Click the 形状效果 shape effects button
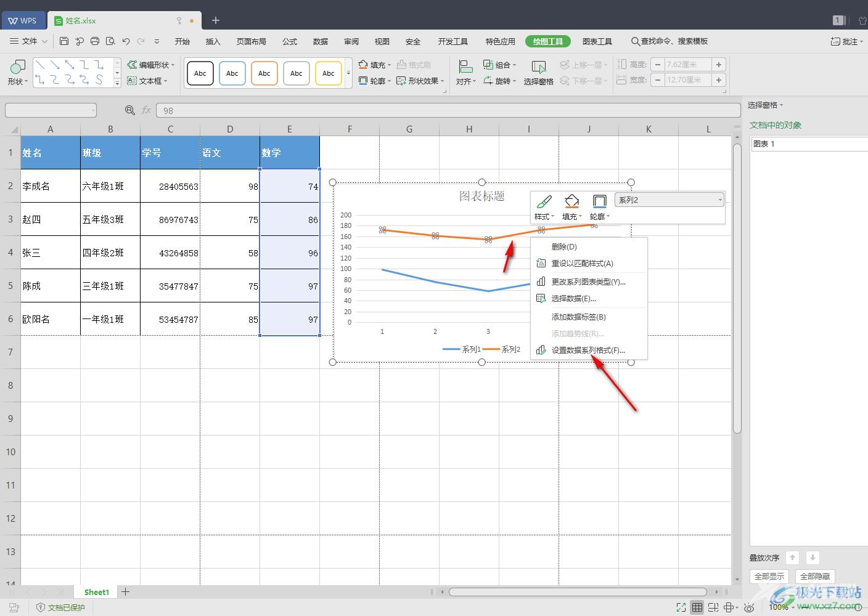The height and width of the screenshot is (616, 868). [420, 81]
